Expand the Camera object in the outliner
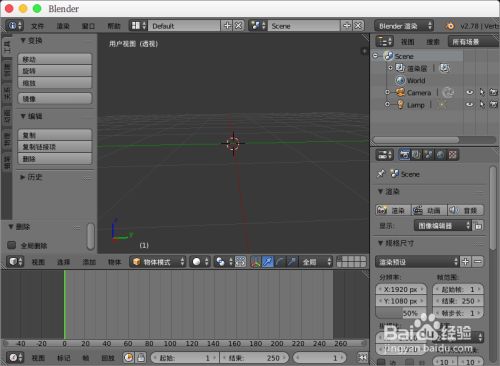The height and width of the screenshot is (366, 500). click(x=387, y=92)
